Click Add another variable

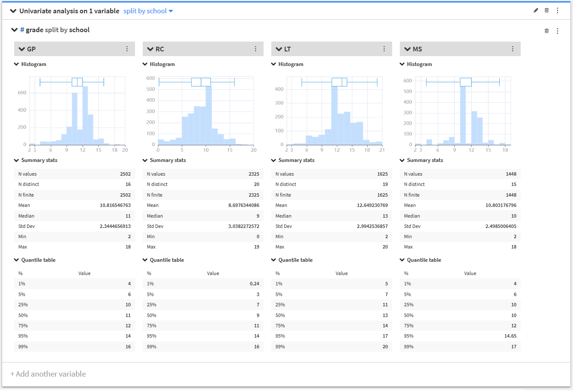pyautogui.click(x=48, y=374)
